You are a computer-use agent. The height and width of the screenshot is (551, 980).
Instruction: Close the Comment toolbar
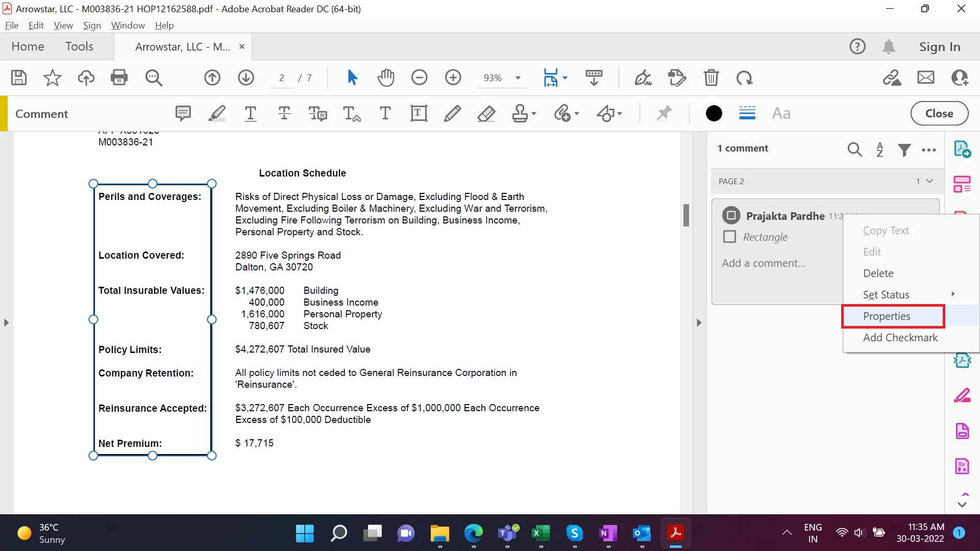click(x=939, y=113)
